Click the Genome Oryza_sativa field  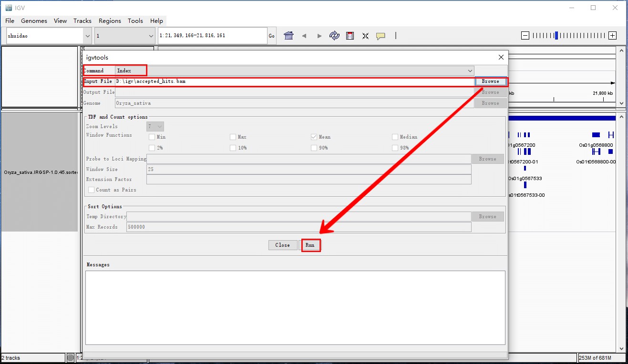(x=294, y=103)
